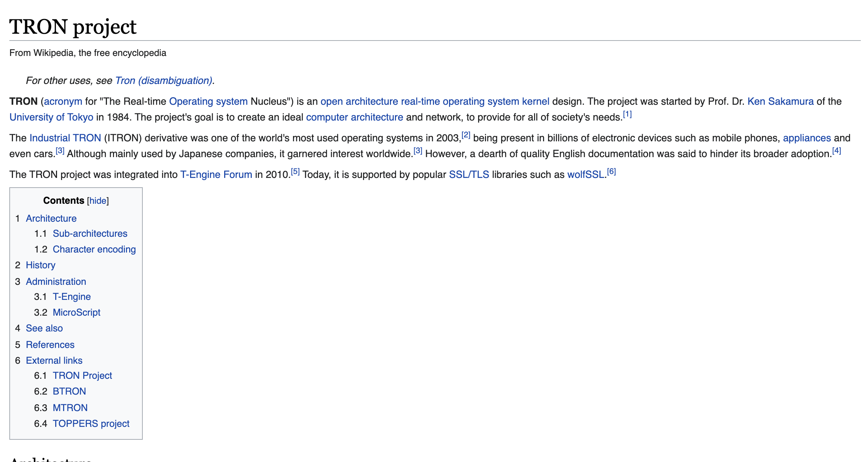Go to TRON Project subsection in contents

click(82, 376)
